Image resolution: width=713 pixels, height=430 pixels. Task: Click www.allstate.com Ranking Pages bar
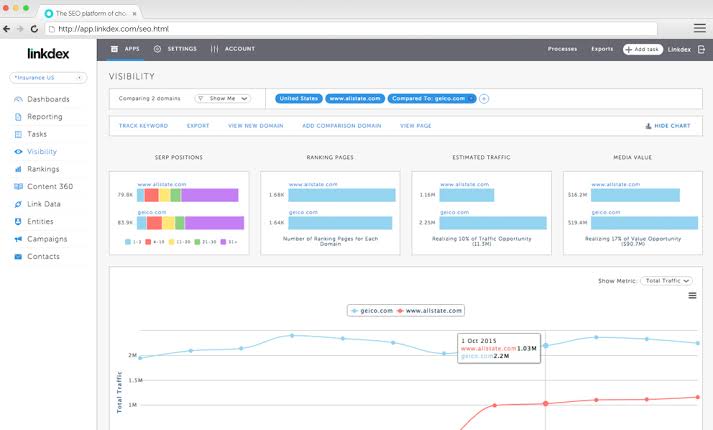[341, 195]
